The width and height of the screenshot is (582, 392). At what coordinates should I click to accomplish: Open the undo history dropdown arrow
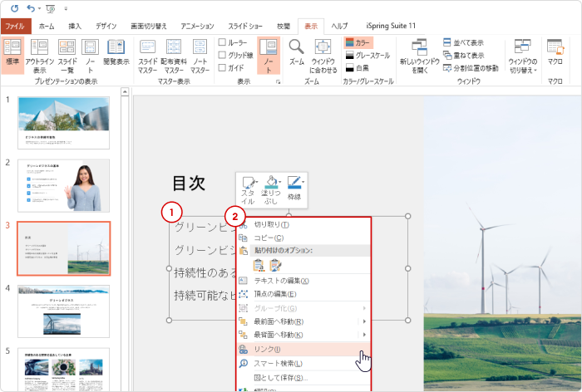[x=39, y=8]
